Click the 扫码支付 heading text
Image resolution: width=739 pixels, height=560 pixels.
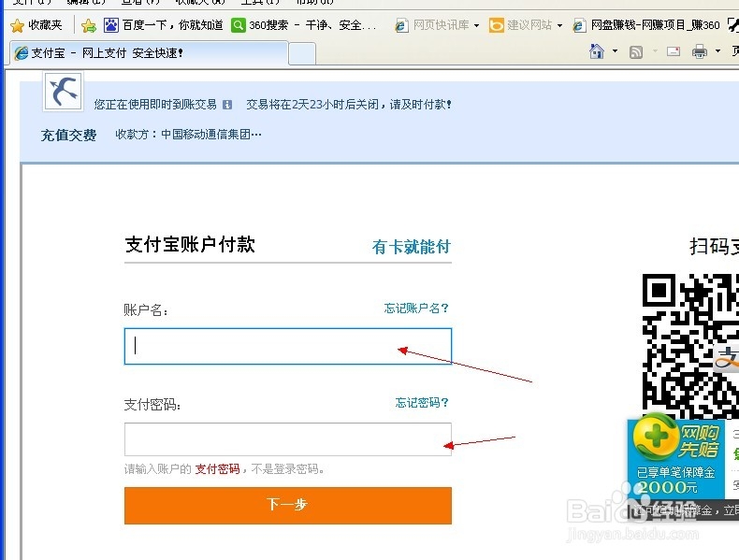pos(714,246)
